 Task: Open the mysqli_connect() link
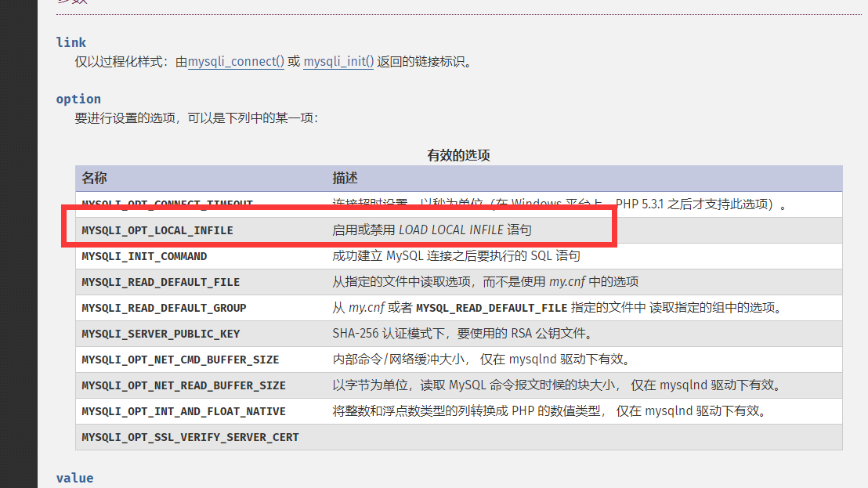[x=236, y=61]
